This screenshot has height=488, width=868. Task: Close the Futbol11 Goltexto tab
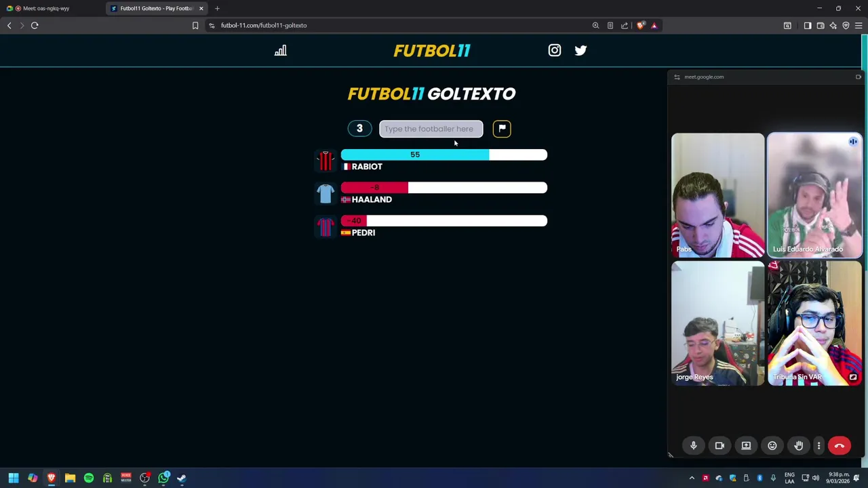(201, 8)
